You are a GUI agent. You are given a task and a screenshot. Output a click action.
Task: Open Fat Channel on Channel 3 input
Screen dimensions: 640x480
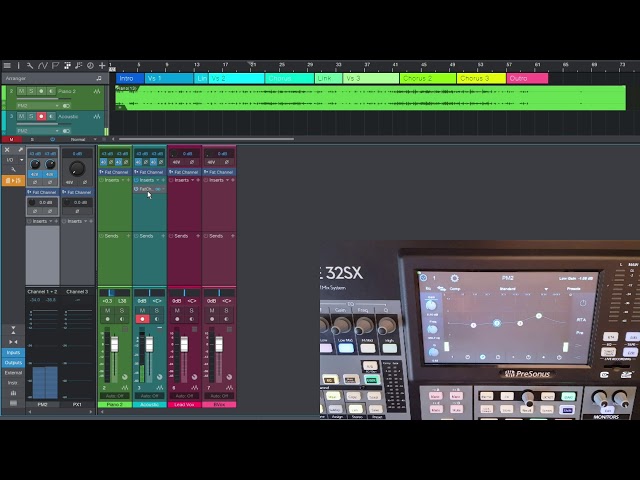pos(77,192)
